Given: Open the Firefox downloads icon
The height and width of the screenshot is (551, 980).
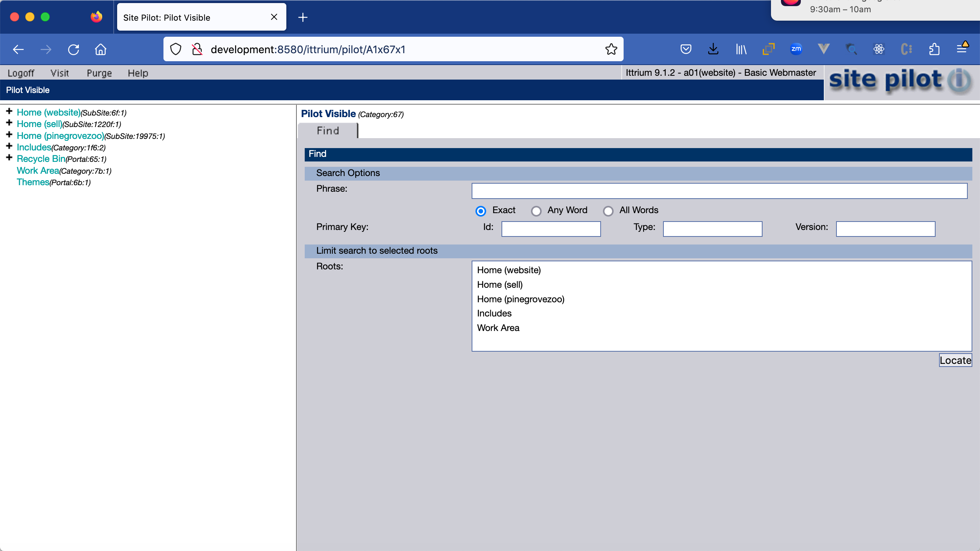Looking at the screenshot, I should coord(713,49).
